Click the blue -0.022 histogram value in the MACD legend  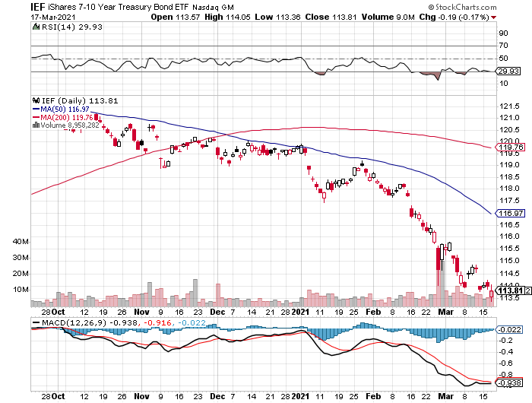point(192,322)
